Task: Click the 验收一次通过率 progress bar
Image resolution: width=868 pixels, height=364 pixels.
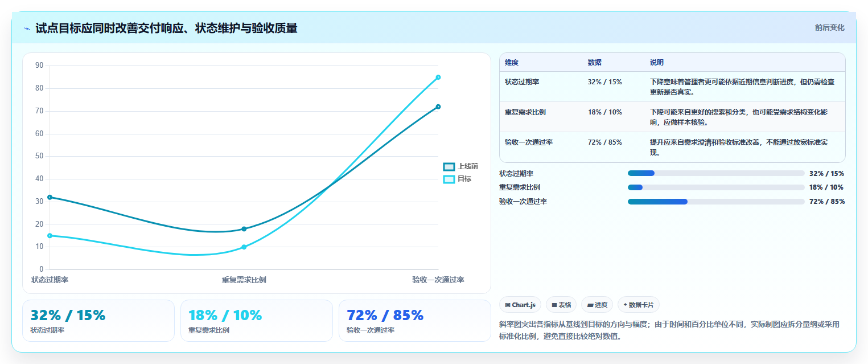Action: [x=716, y=202]
